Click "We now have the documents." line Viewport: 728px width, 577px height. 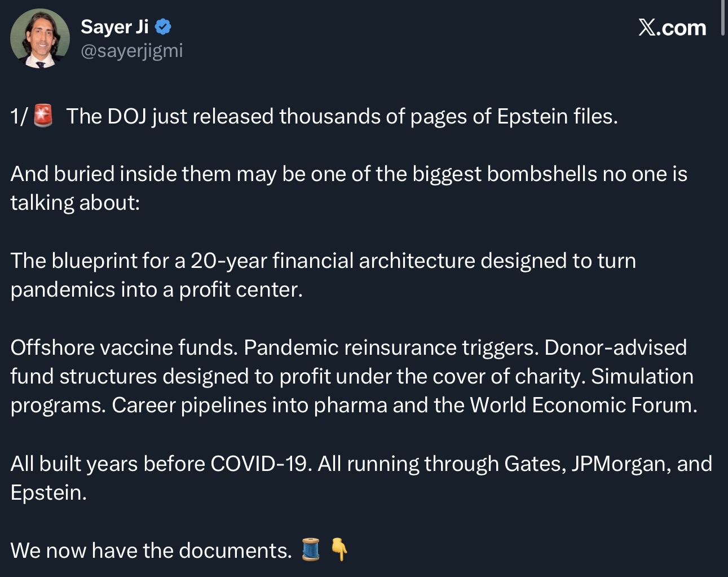tap(151, 550)
